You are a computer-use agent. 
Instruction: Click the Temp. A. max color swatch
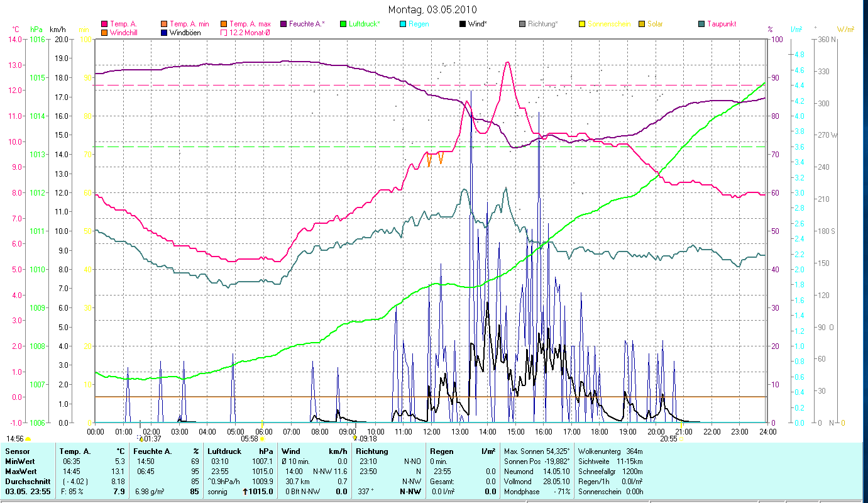[223, 25]
